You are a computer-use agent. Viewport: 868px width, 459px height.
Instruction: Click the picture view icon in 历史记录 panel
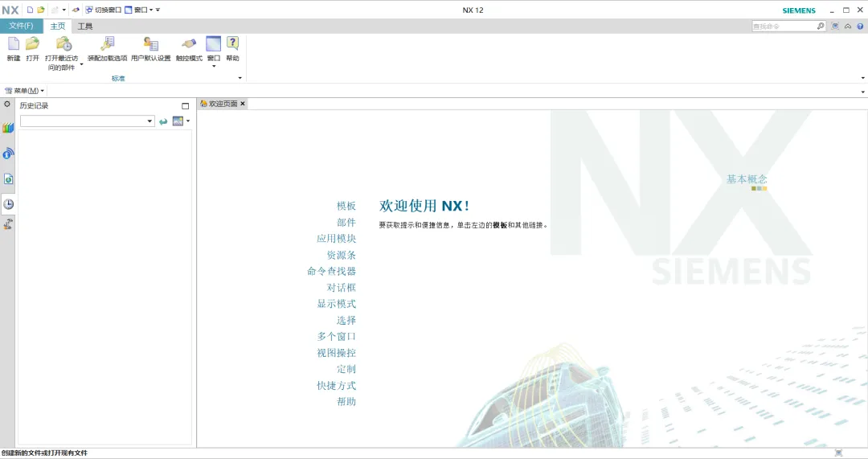(178, 121)
